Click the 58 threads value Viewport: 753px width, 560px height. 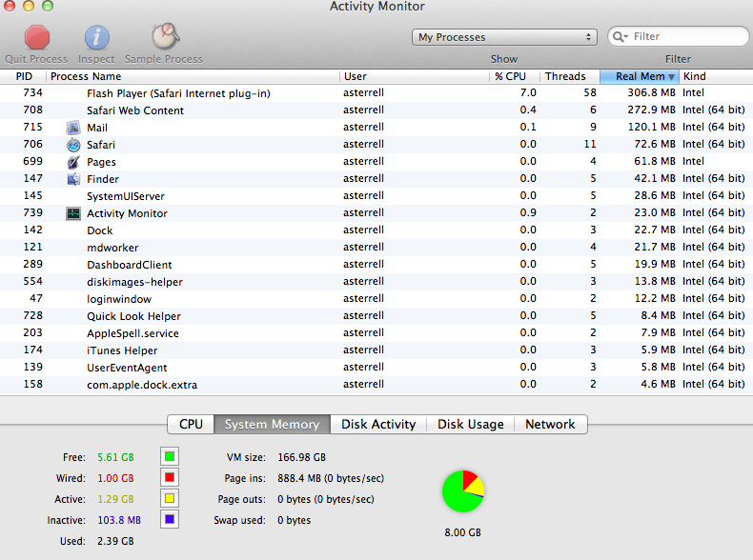(x=590, y=92)
